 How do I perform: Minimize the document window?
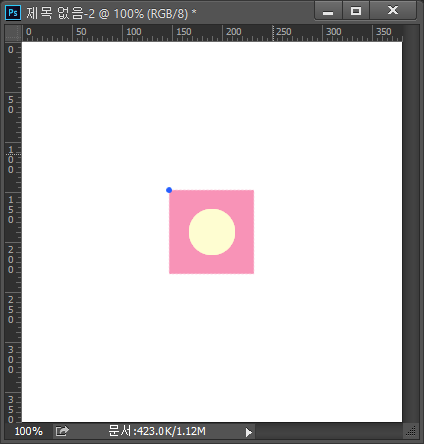(x=328, y=11)
